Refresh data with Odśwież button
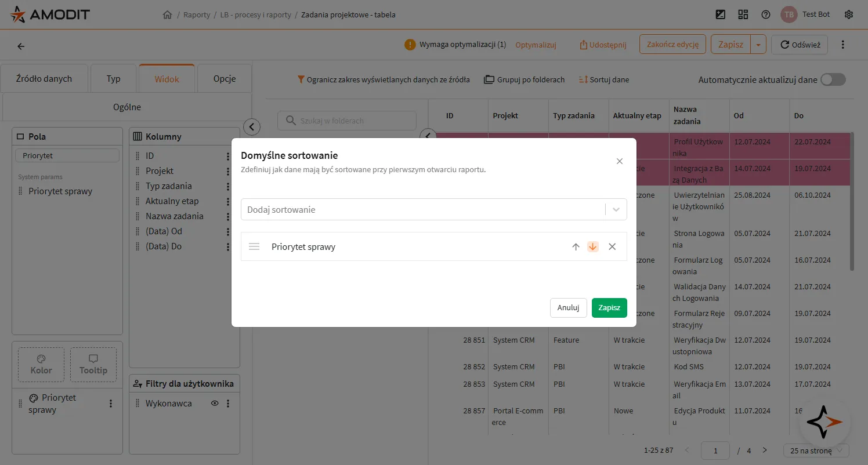The width and height of the screenshot is (868, 465). (x=800, y=45)
